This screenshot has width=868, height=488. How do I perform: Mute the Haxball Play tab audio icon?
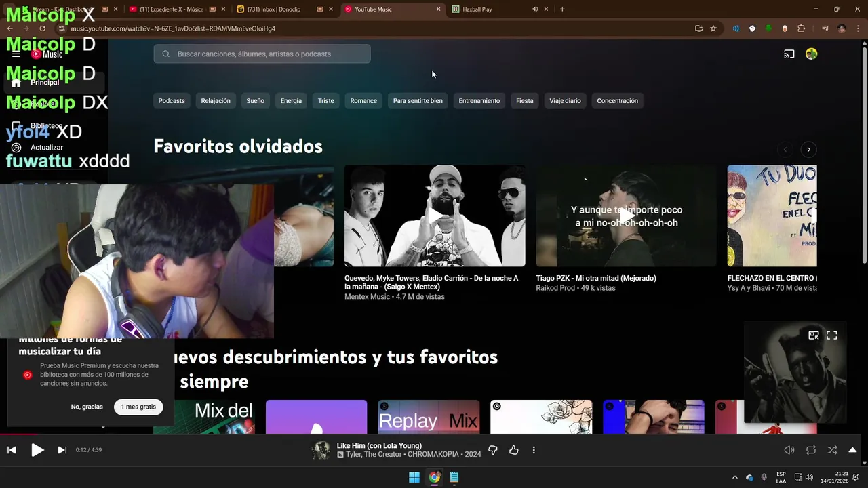pyautogui.click(x=535, y=9)
